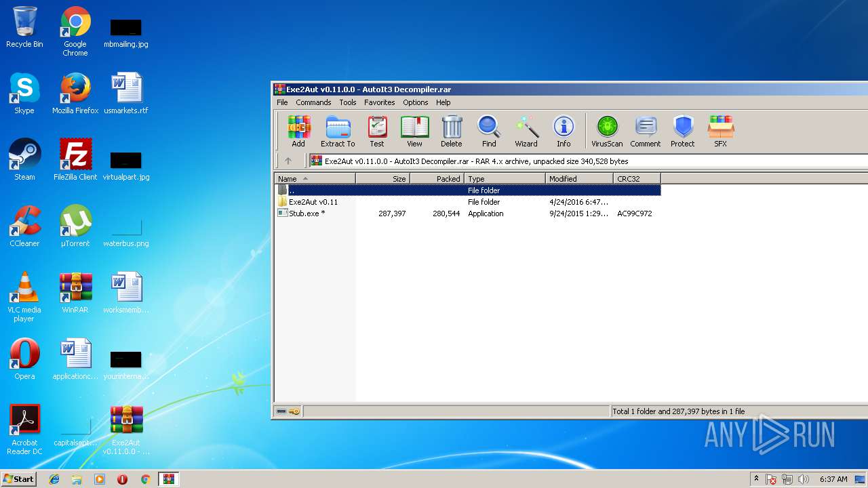Click the archive path address field

(589, 161)
